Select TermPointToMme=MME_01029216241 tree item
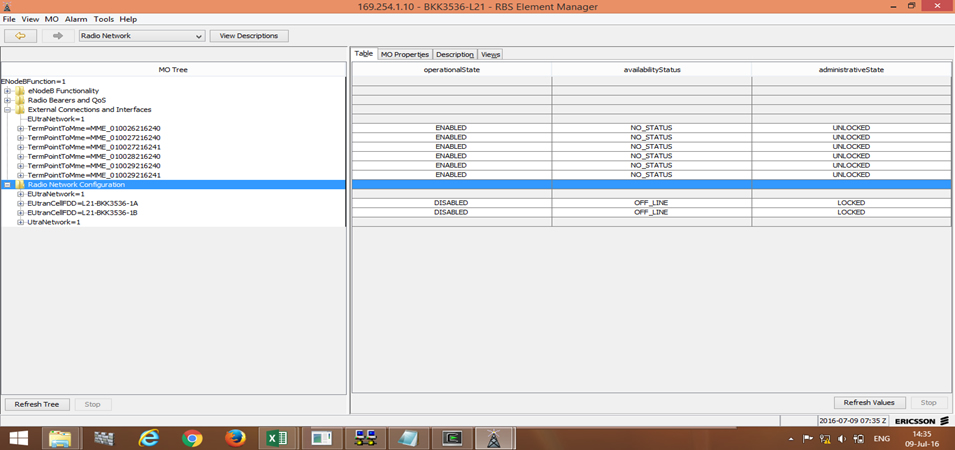Image resolution: width=955 pixels, height=450 pixels. point(94,175)
